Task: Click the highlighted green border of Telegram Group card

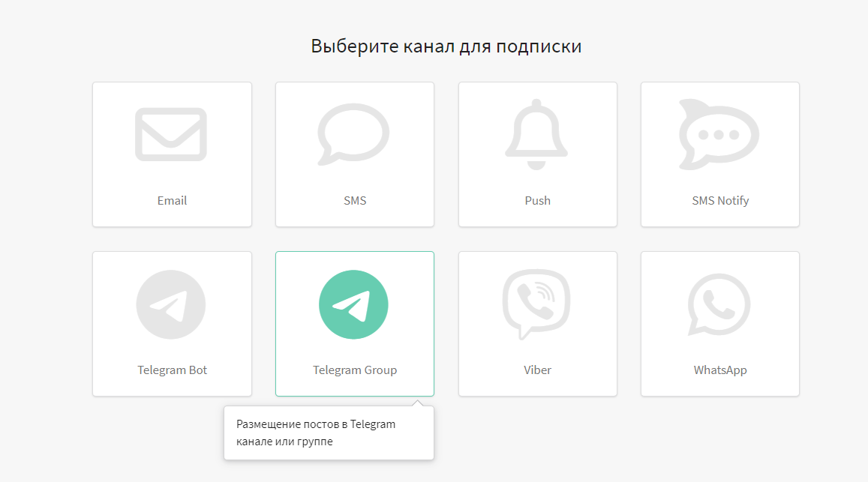Action: point(276,322)
